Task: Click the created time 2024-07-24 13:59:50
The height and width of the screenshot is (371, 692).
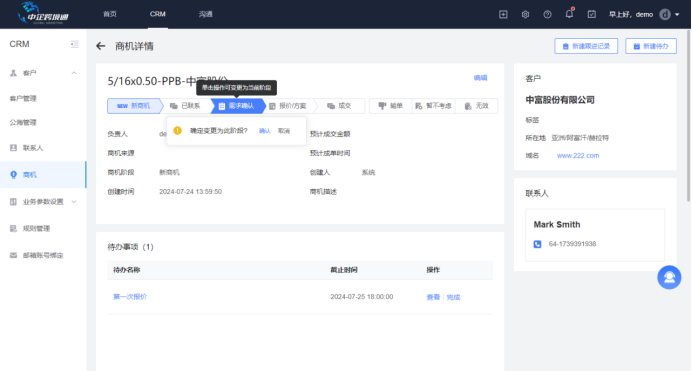Action: click(190, 192)
